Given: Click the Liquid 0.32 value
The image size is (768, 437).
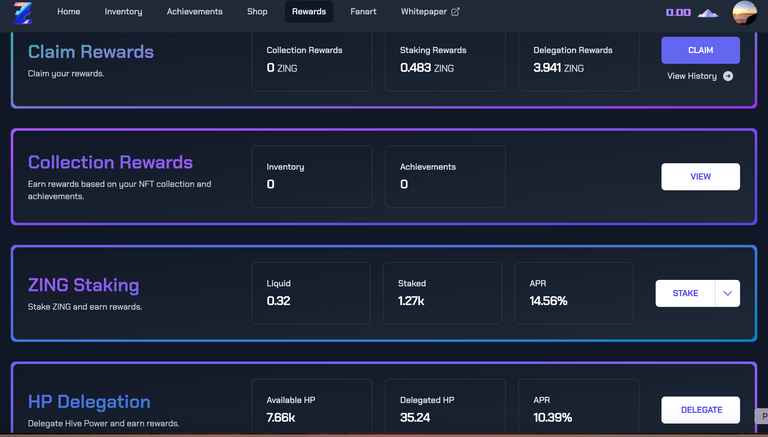Looking at the screenshot, I should tap(278, 301).
